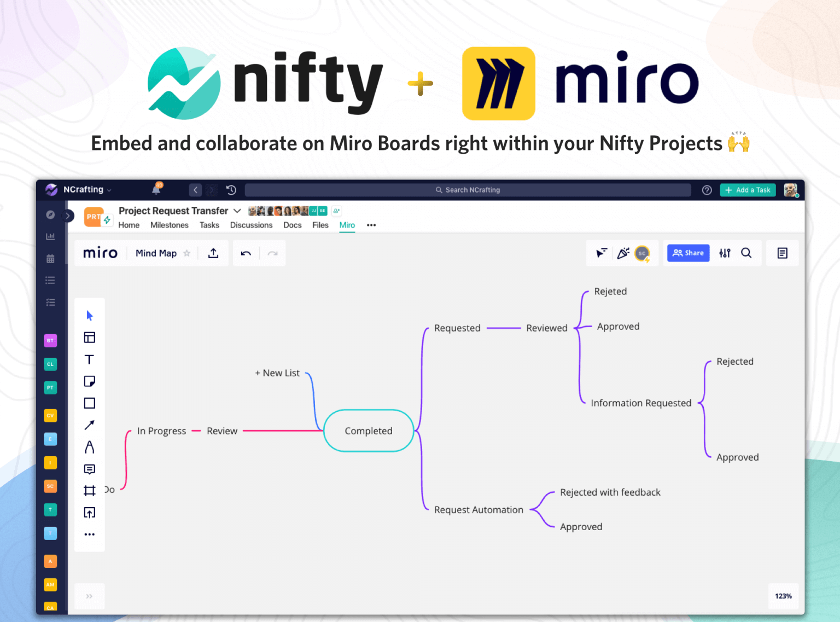Select the Pen tool

[89, 447]
